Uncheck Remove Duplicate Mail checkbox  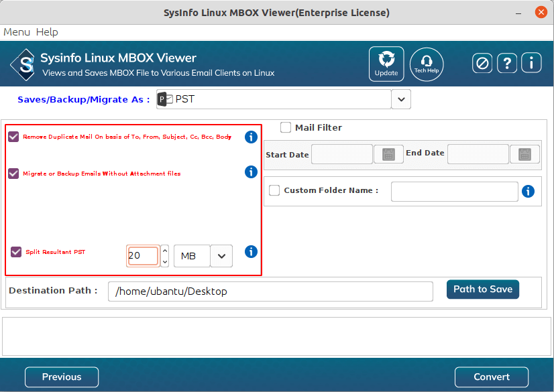[13, 137]
